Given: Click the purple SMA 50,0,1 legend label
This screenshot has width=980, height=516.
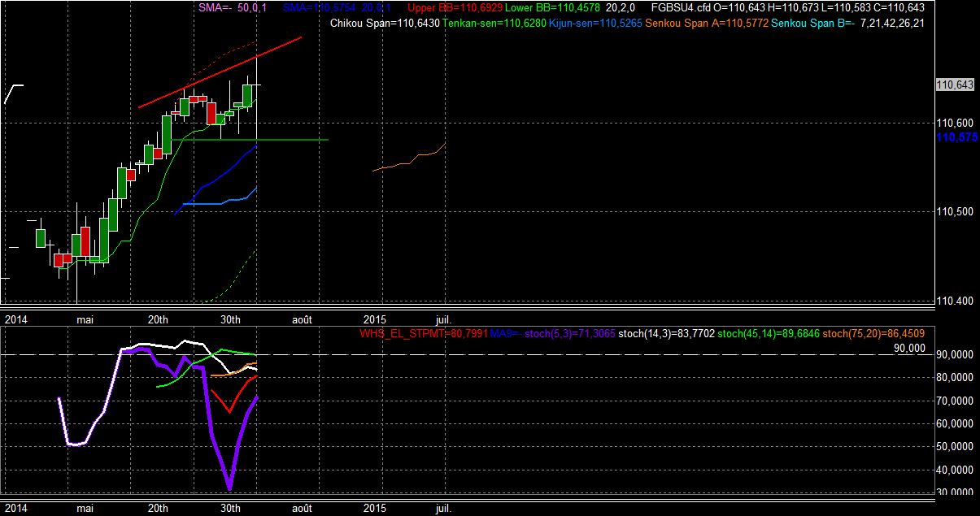Looking at the screenshot, I should pyautogui.click(x=231, y=7).
